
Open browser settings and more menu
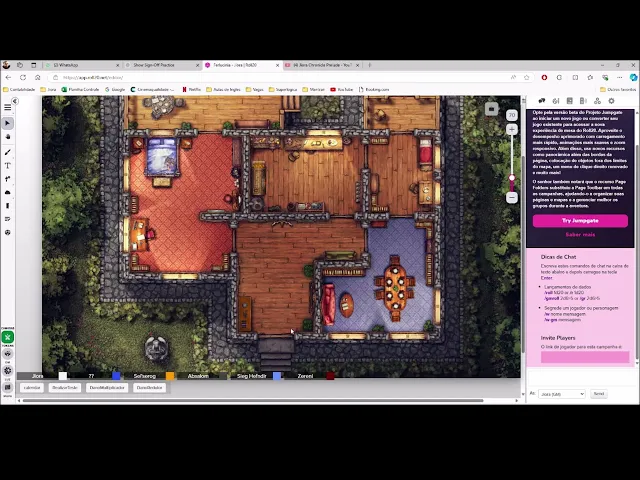pos(620,78)
